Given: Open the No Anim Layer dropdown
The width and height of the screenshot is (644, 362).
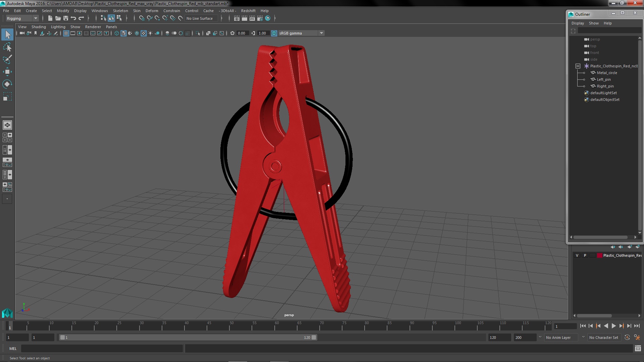Looking at the screenshot, I should click(561, 338).
